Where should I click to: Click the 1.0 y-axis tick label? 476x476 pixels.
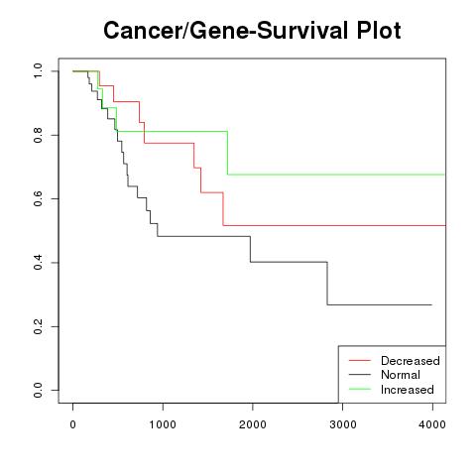(x=38, y=71)
